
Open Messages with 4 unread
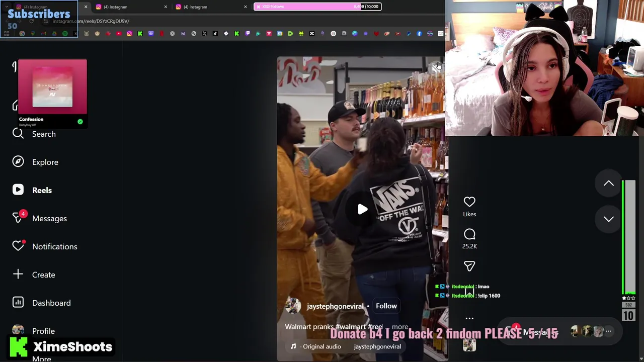pyautogui.click(x=39, y=218)
